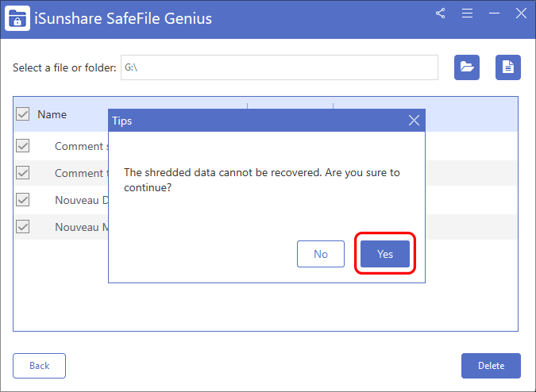Click the select file document icon
Screen dimensions: 536x392
(508, 67)
